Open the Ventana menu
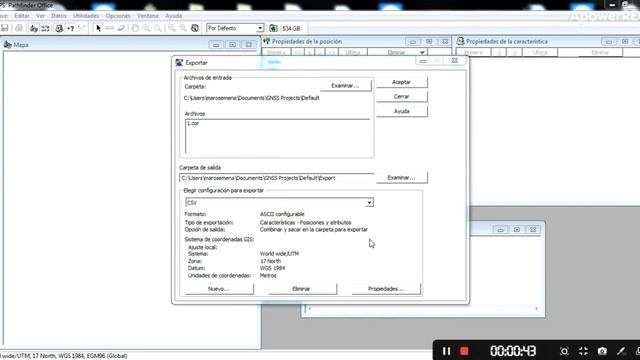The image size is (640, 360). coord(147,16)
